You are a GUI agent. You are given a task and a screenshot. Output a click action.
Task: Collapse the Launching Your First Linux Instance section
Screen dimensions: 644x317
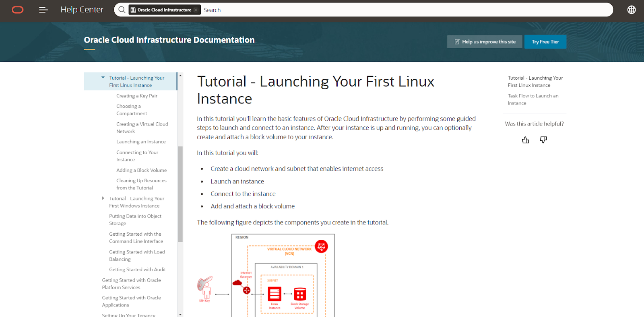pos(103,78)
